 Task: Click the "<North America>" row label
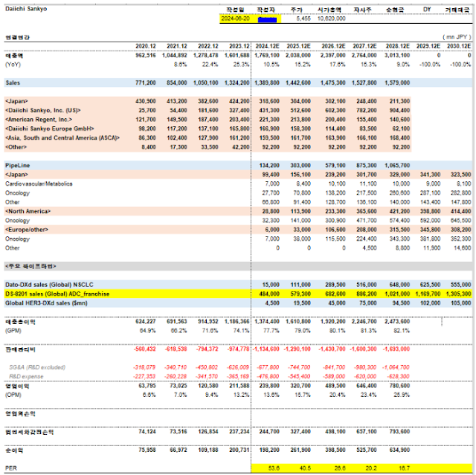[28, 211]
